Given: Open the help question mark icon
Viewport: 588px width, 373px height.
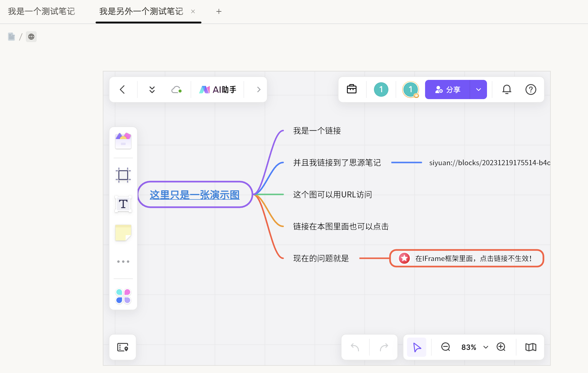Looking at the screenshot, I should pyautogui.click(x=531, y=89).
